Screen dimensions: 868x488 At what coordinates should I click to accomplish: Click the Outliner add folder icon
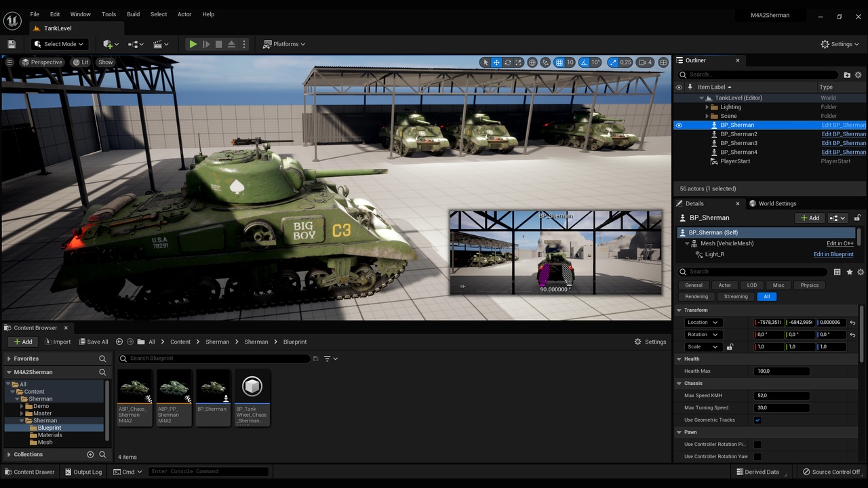coord(847,75)
